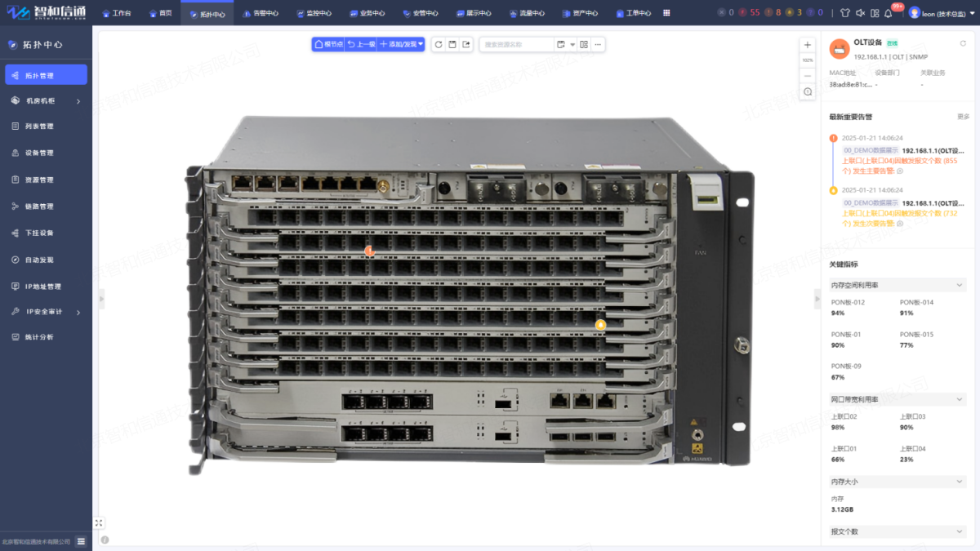The width and height of the screenshot is (980, 551).
Task: Select 拓扑管理 in the sidebar
Action: point(46,75)
